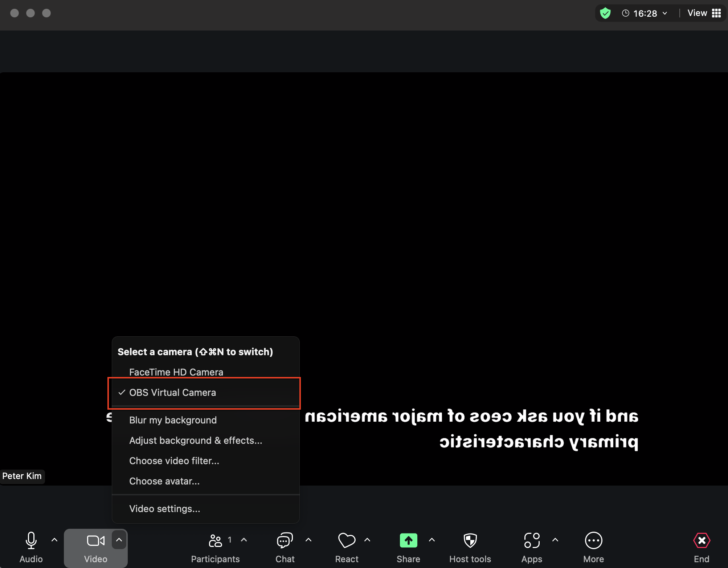
Task: Collapse the video options arrow
Action: coord(119,540)
